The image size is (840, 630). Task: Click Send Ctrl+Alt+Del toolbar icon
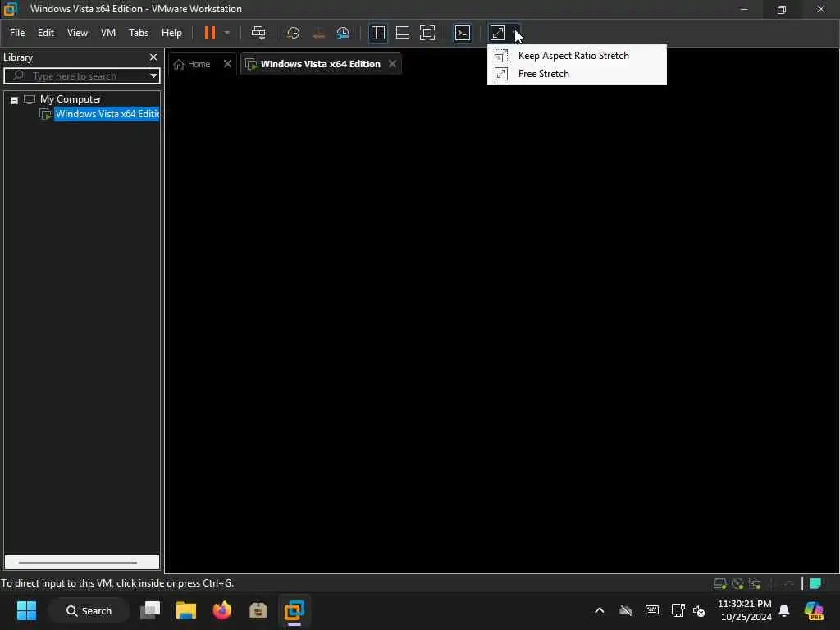(258, 33)
